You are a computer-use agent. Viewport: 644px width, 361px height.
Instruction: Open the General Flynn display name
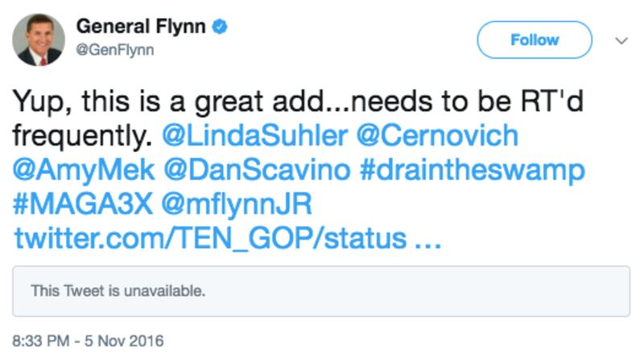pos(142,26)
